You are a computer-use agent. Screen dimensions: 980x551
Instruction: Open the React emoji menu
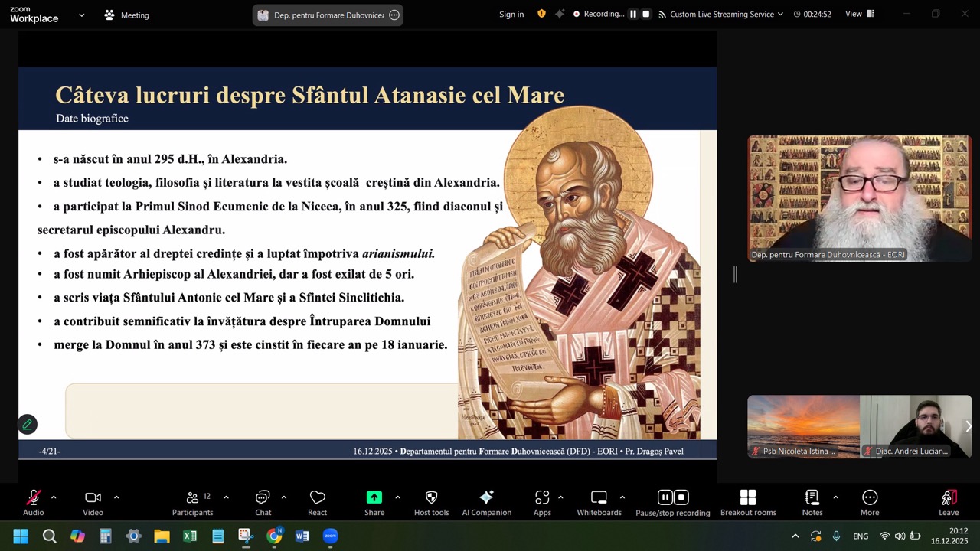pyautogui.click(x=317, y=498)
